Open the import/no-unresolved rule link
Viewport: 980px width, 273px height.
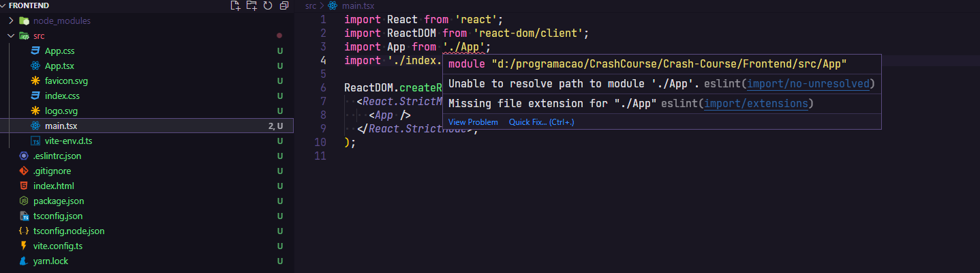pos(809,84)
